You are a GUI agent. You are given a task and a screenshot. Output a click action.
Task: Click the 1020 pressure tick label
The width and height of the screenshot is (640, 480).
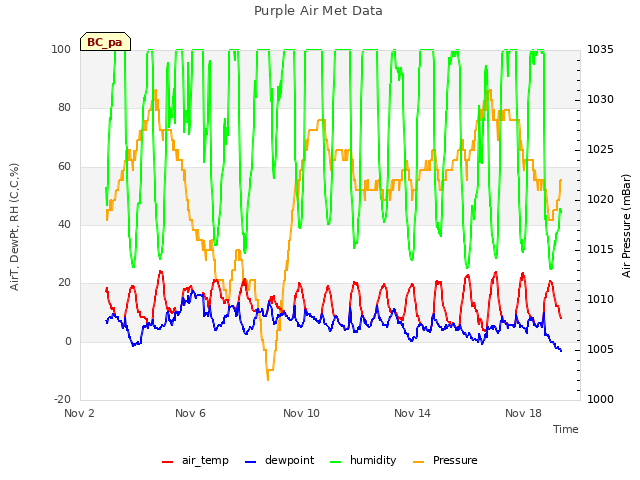(x=600, y=199)
